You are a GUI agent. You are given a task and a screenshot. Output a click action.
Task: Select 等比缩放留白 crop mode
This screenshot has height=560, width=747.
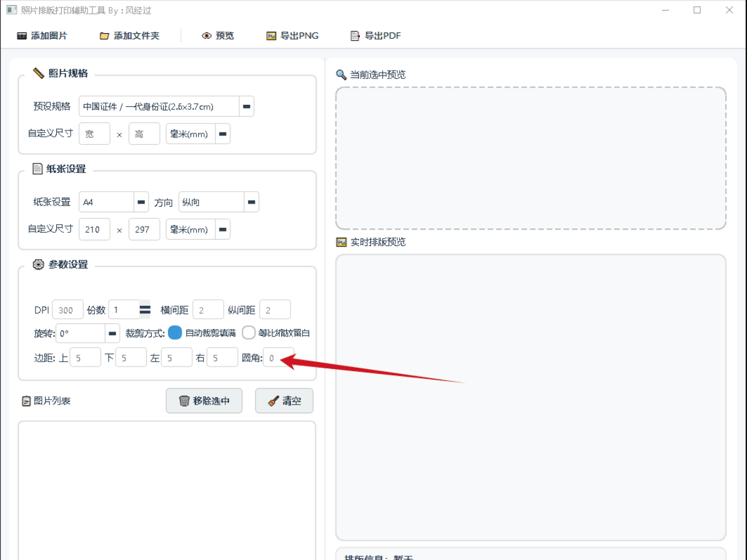[249, 333]
